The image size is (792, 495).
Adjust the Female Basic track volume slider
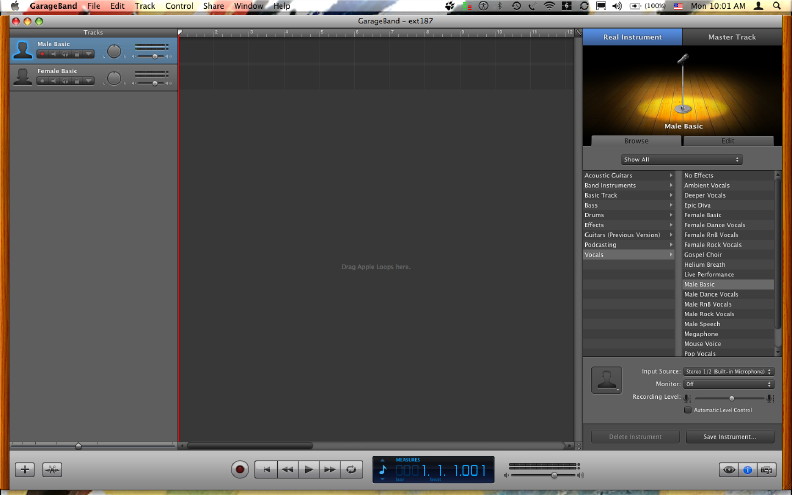pyautogui.click(x=155, y=83)
